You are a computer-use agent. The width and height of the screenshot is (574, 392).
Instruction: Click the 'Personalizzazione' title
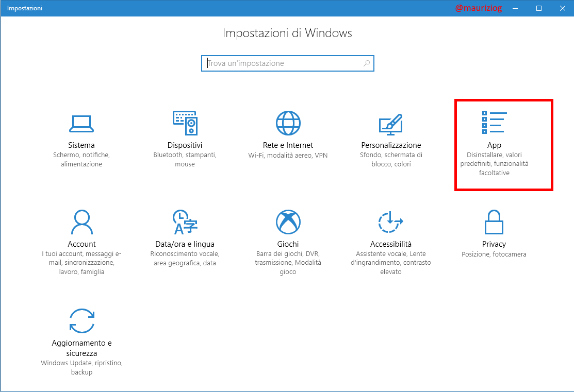[391, 145]
